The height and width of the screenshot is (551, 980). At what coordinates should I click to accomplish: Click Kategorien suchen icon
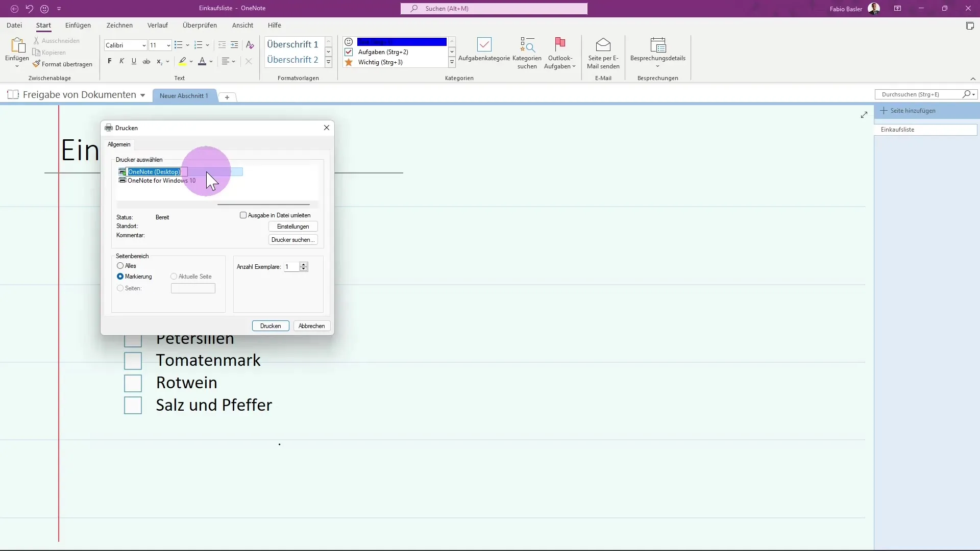coord(527,45)
